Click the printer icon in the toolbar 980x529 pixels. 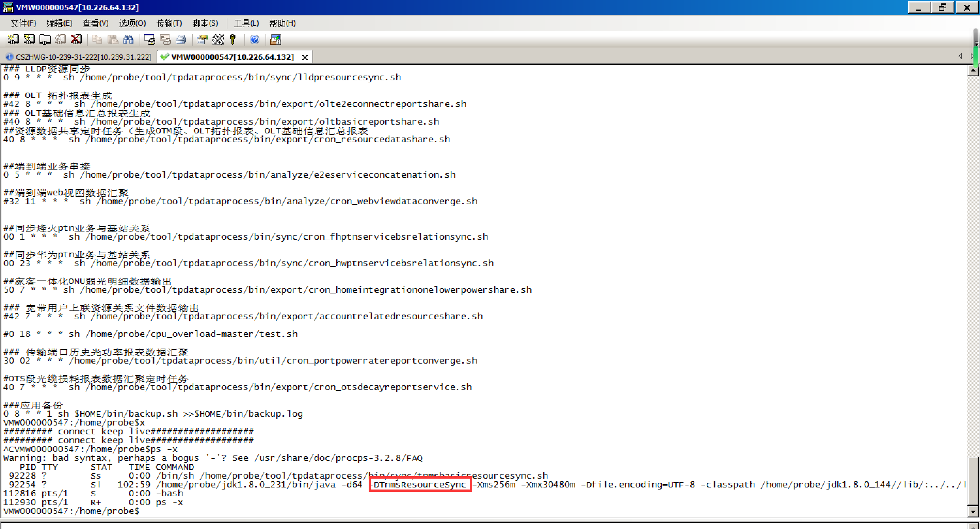click(x=181, y=39)
